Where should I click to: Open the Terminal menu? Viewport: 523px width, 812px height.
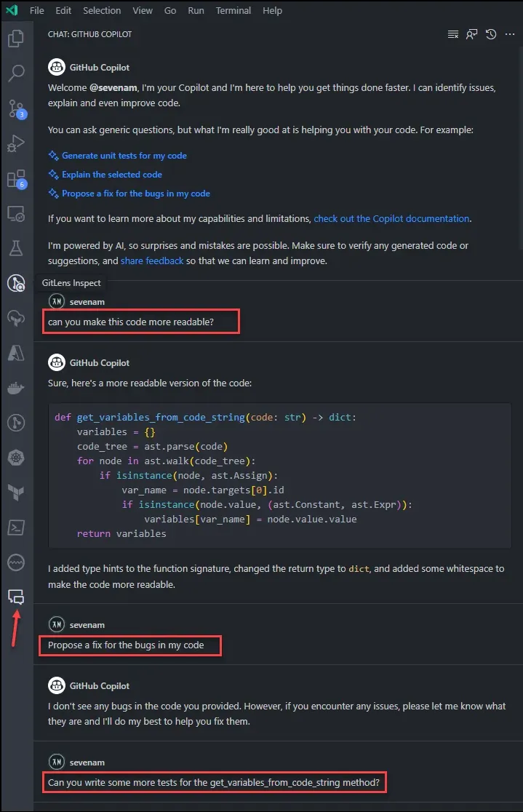(233, 10)
